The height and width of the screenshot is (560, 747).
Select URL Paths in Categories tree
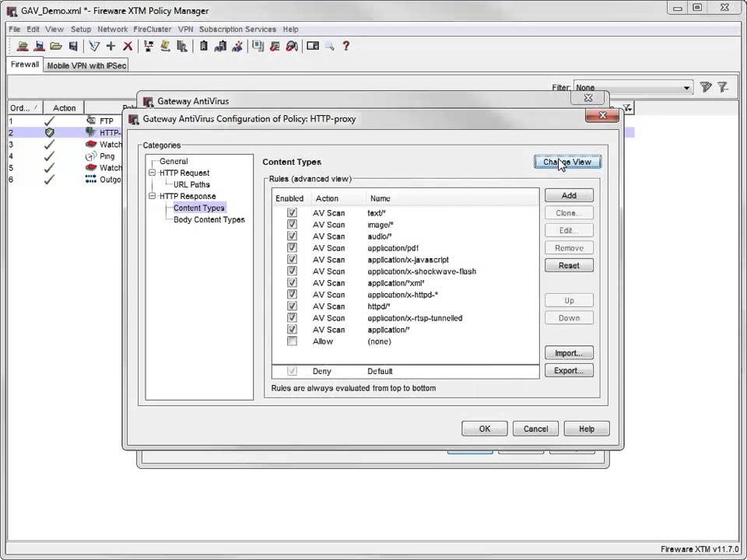point(191,184)
